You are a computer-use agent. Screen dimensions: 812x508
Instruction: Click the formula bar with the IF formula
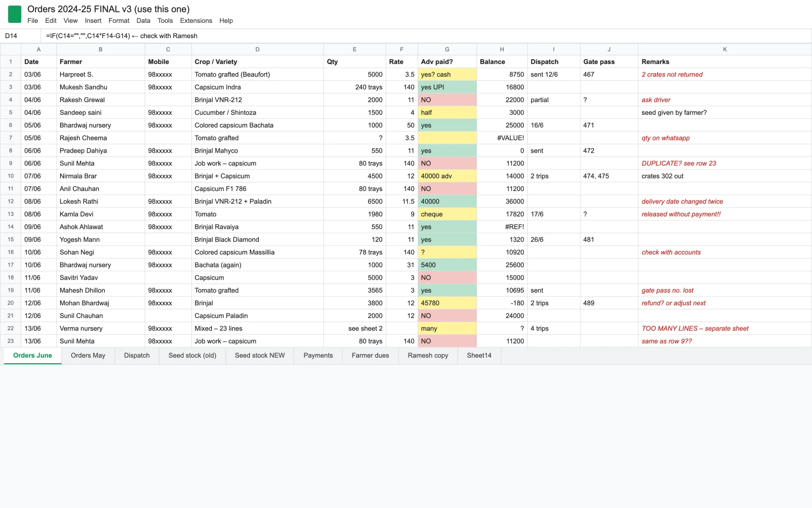[x=426, y=36]
